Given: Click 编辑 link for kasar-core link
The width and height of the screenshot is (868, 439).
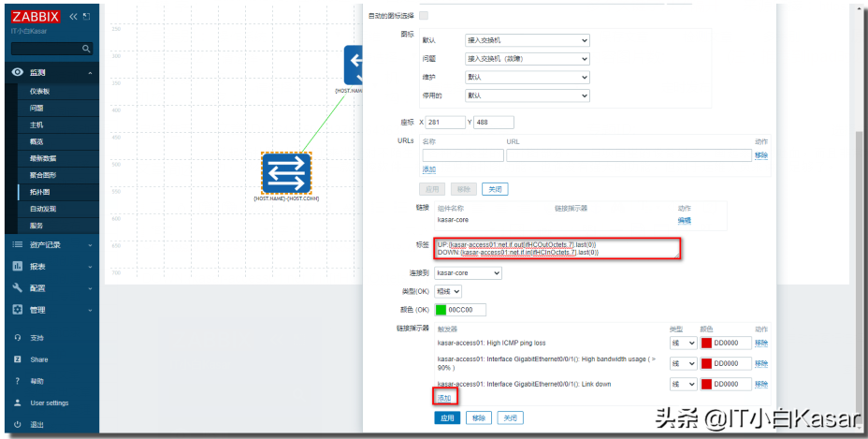Looking at the screenshot, I should [x=685, y=221].
